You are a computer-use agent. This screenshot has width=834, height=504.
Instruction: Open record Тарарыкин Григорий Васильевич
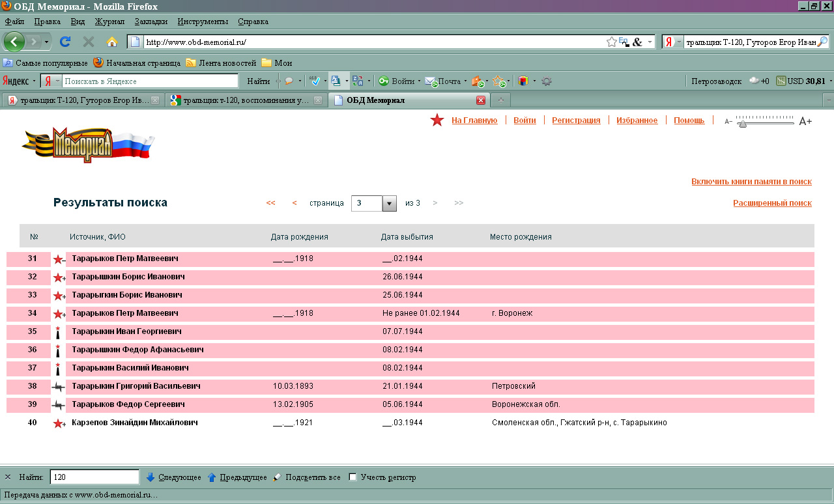coord(136,386)
